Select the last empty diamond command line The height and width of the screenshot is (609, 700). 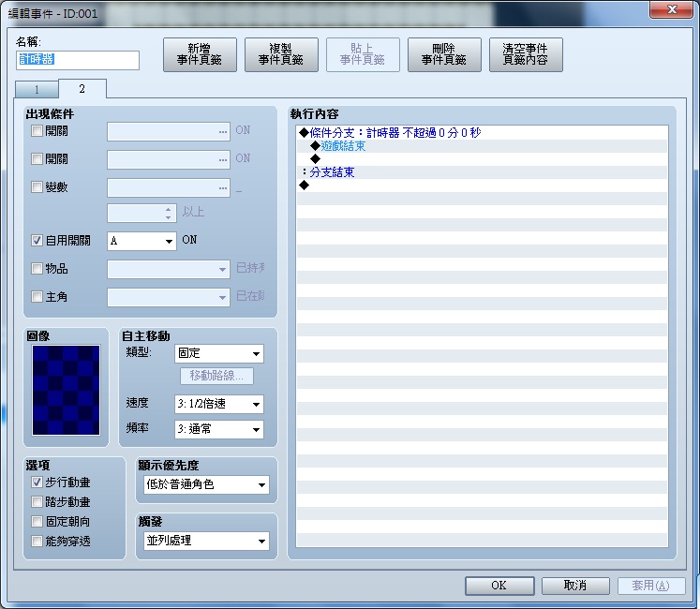point(483,186)
